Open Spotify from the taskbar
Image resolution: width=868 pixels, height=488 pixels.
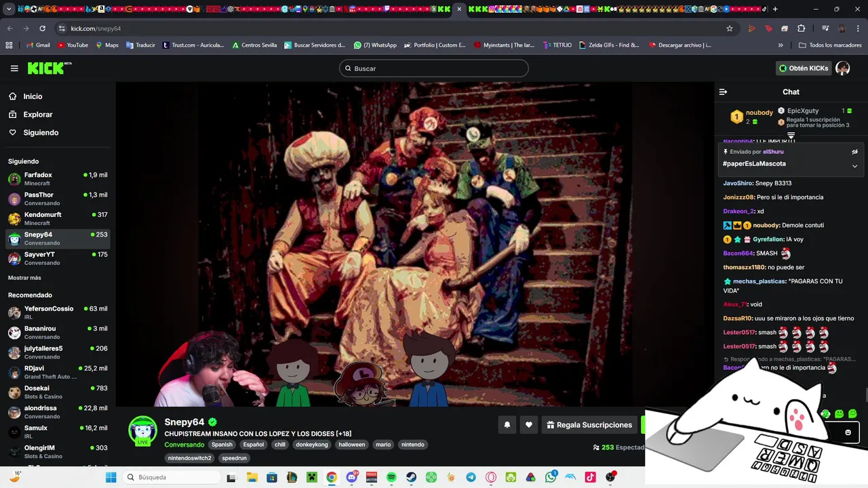click(x=391, y=477)
